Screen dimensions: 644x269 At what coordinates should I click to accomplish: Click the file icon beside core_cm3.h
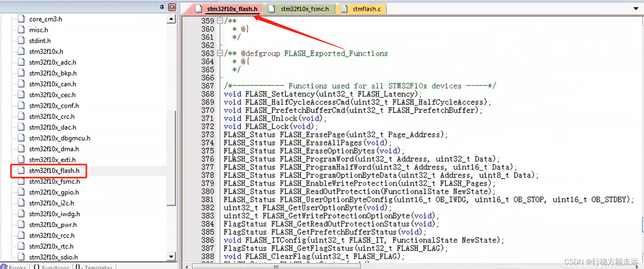(x=22, y=18)
